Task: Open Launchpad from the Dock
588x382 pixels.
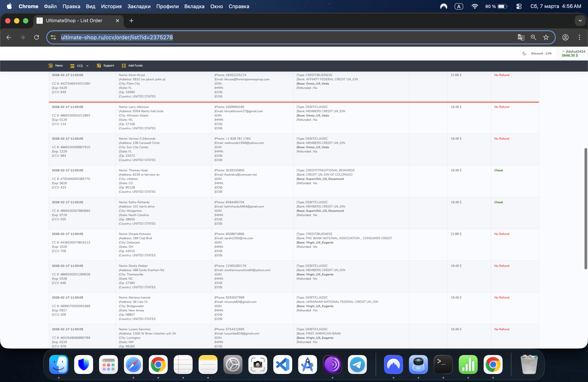Action: pyautogui.click(x=108, y=364)
